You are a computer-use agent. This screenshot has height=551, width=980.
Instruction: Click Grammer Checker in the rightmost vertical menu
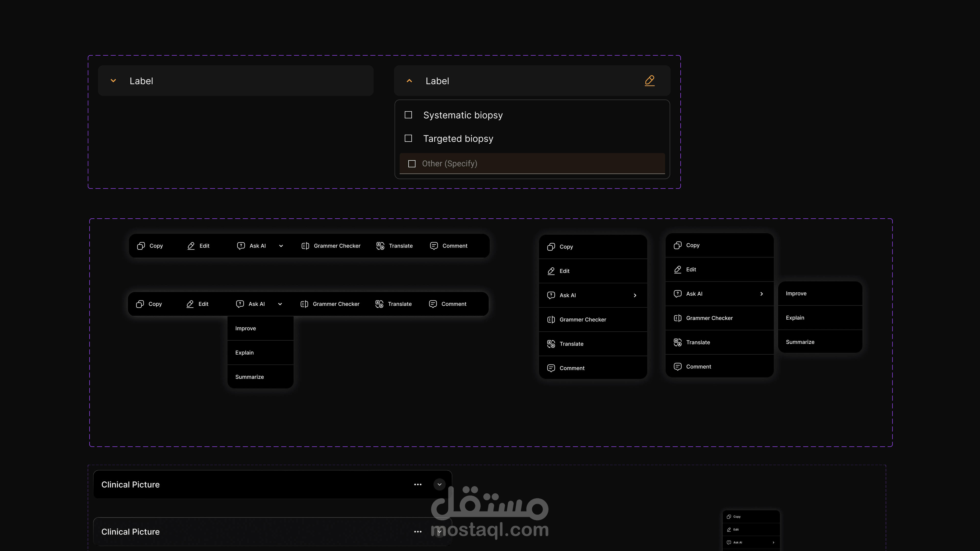point(709,318)
